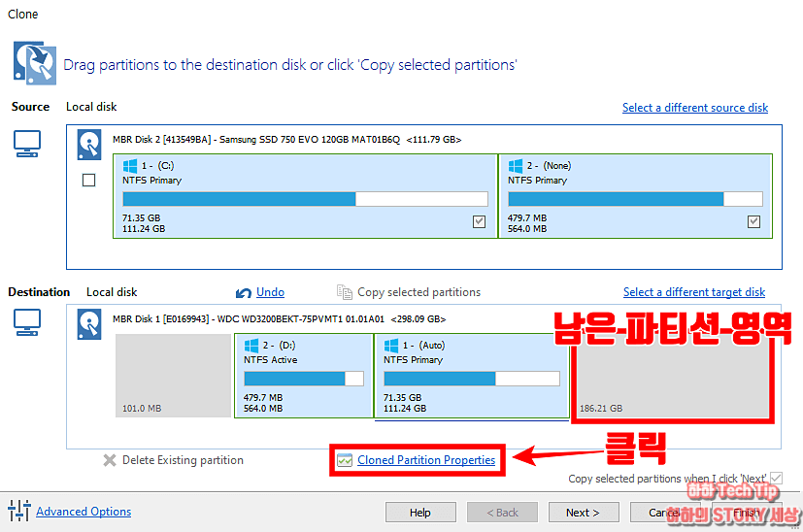Click Copy selected partitions text
Screen dimensions: 803x532
418,292
